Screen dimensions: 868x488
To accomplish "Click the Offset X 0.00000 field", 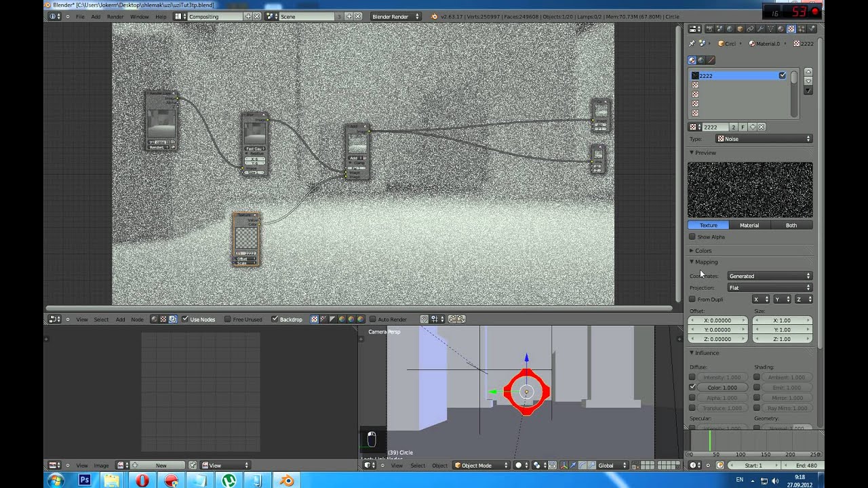I will point(717,320).
